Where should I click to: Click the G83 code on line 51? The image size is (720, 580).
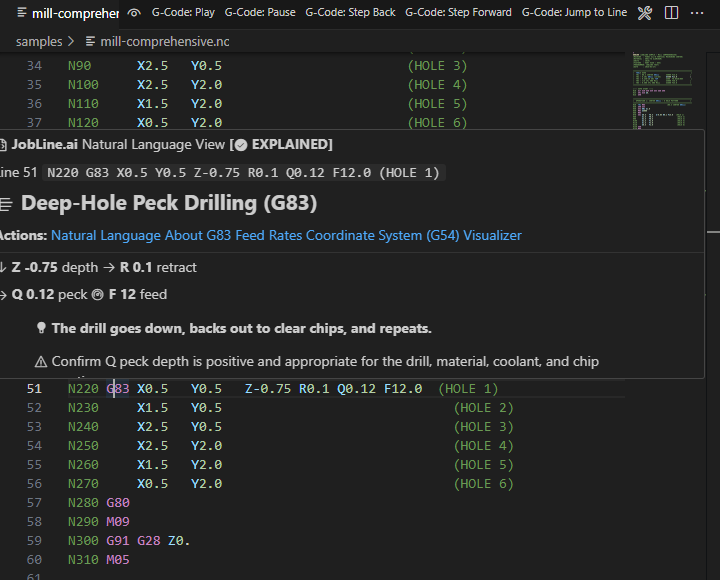(x=118, y=389)
